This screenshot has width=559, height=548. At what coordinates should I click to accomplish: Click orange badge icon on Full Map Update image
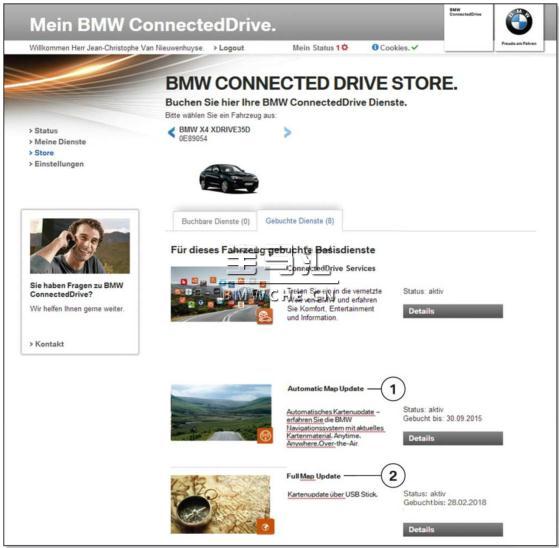click(266, 527)
